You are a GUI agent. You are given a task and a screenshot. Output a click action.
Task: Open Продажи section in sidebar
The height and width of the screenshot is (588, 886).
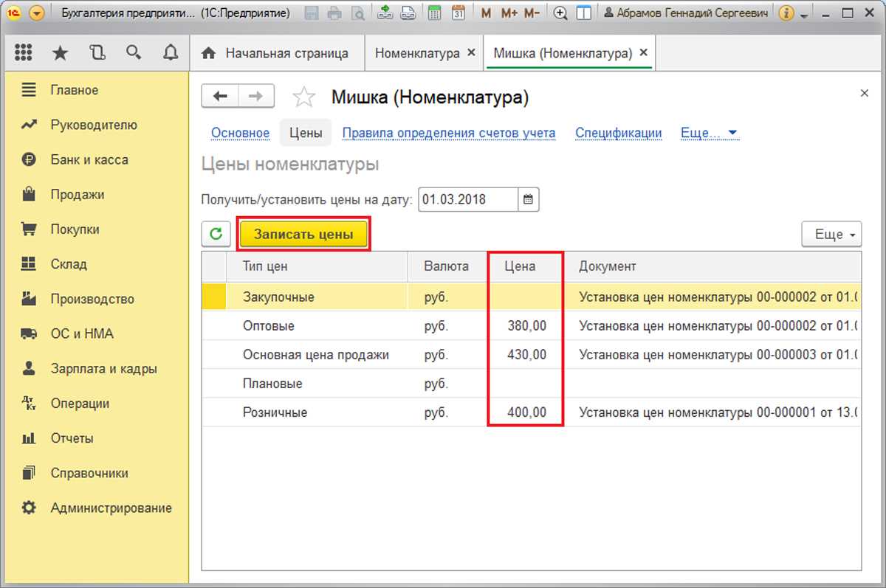pyautogui.click(x=77, y=195)
